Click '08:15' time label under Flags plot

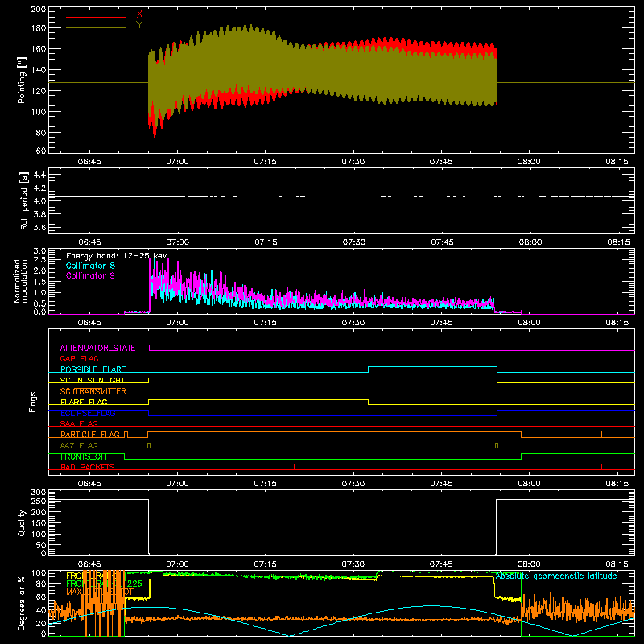[617, 484]
